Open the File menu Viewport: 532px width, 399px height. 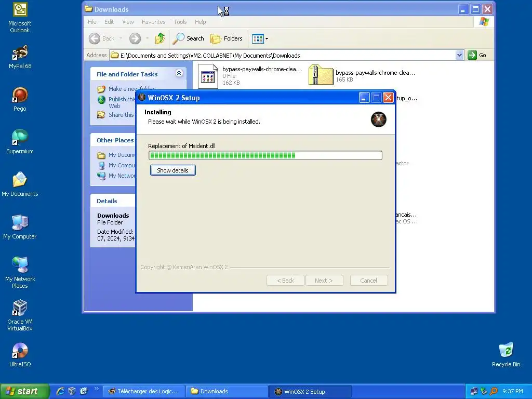92,22
